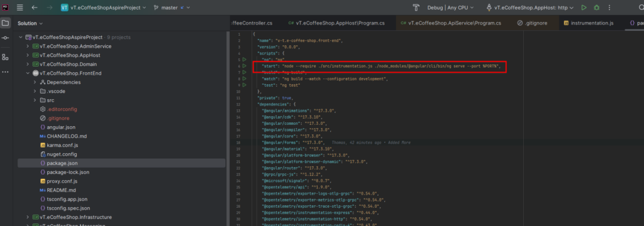644x226 pixels.
Task: Open the Commit tool window
Action: click(x=5, y=38)
